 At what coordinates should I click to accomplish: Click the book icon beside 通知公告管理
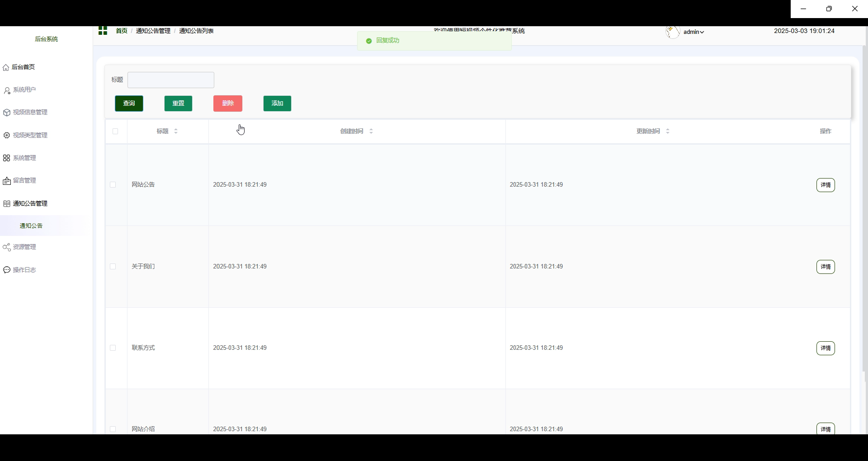click(7, 203)
